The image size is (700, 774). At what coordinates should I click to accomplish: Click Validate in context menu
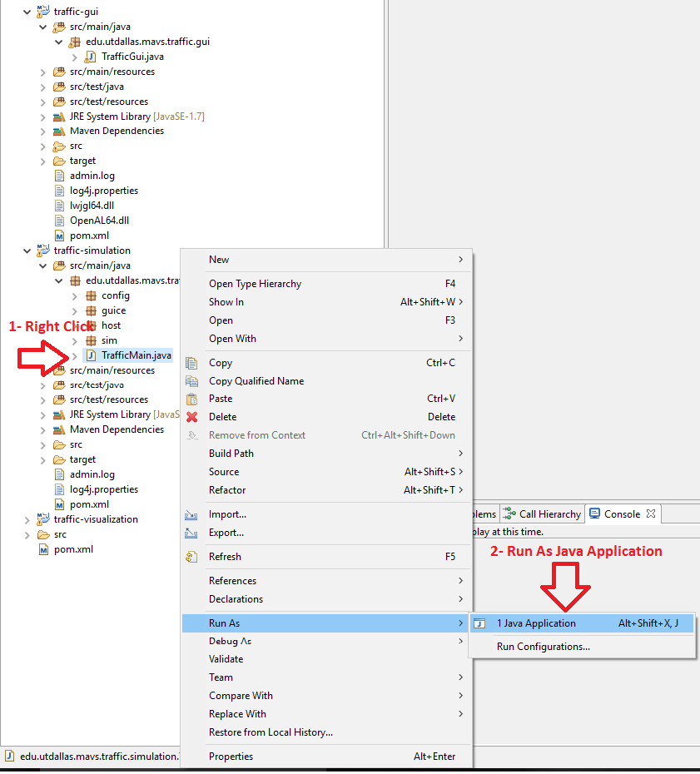pos(327,659)
